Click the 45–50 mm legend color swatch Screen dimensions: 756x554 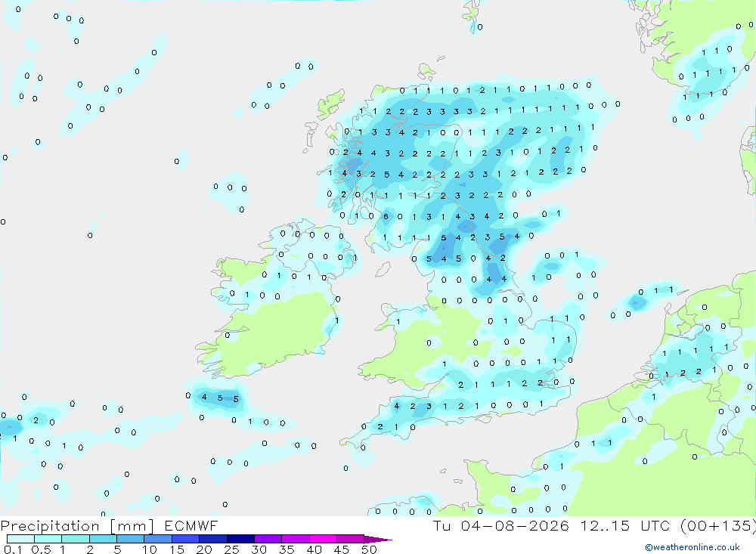click(x=350, y=539)
